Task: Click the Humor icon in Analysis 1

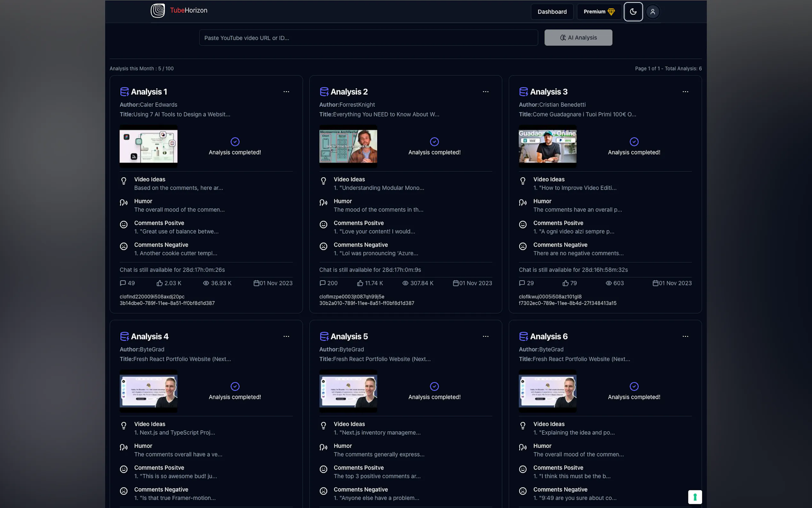Action: coord(123,202)
